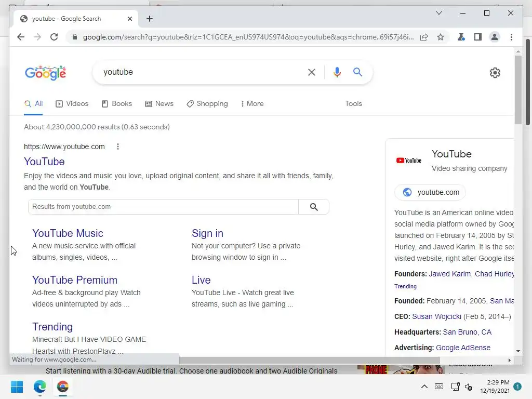Click Chrome icon in taskbar
The image size is (532, 399).
click(x=63, y=387)
